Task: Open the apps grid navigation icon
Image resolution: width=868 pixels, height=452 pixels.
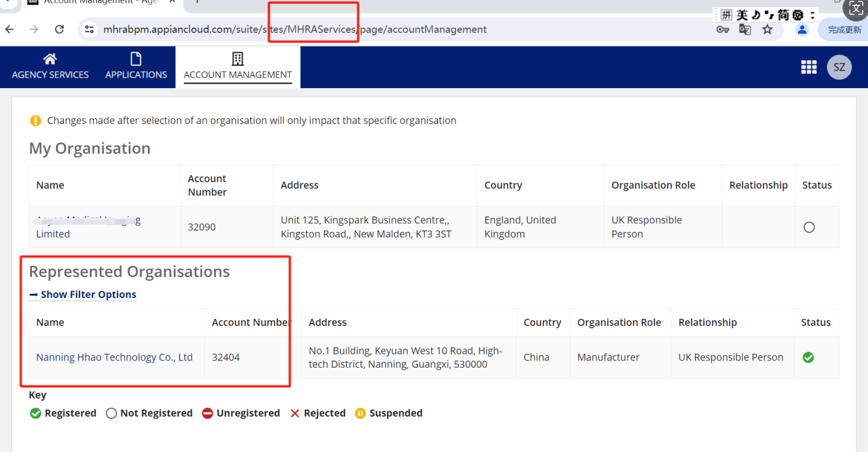Action: (809, 67)
